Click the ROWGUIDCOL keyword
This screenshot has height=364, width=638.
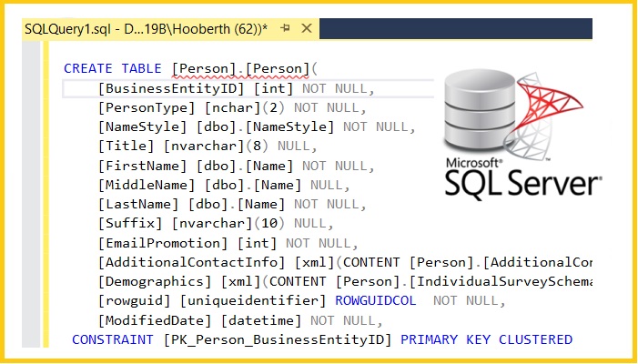tap(377, 301)
